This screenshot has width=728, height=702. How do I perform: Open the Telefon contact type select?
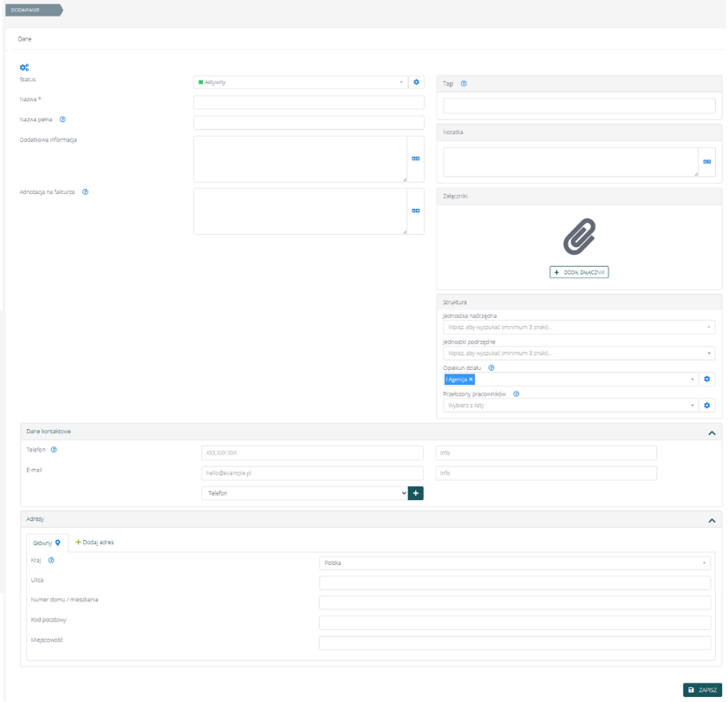coord(304,493)
